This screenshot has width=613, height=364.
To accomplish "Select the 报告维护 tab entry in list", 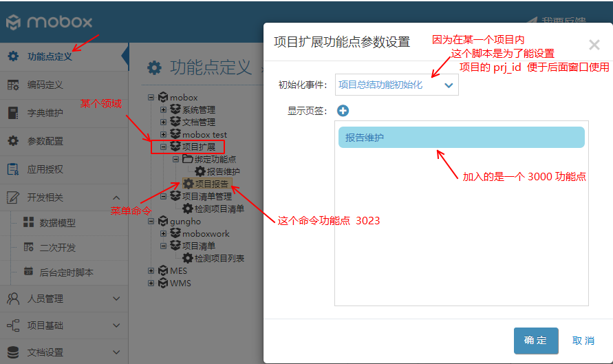I will pos(461,138).
